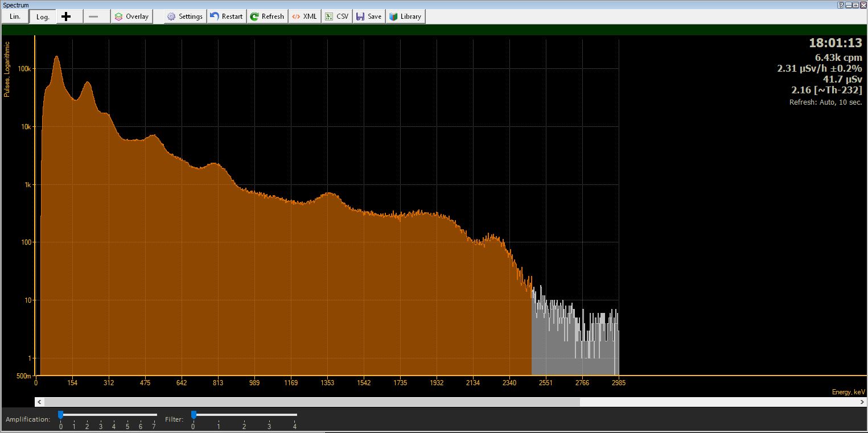The height and width of the screenshot is (433, 868).
Task: Click the horizontal scrollbar left arrow
Action: pyautogui.click(x=39, y=402)
